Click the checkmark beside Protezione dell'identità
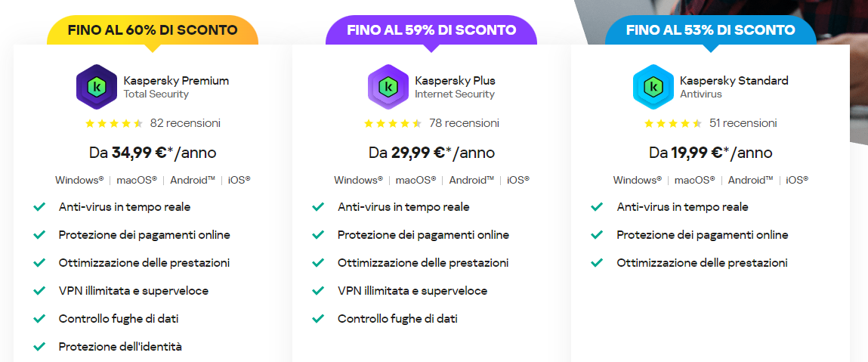868x362 pixels. pyautogui.click(x=39, y=347)
